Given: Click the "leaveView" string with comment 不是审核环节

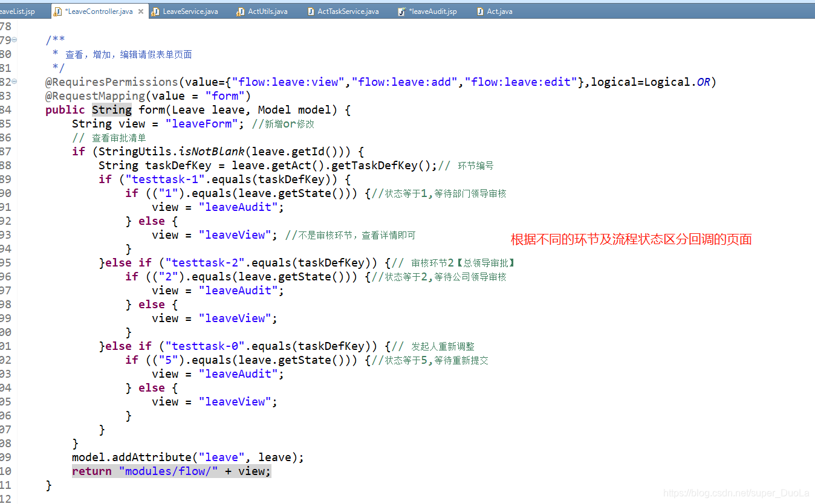Looking at the screenshot, I should pos(235,234).
